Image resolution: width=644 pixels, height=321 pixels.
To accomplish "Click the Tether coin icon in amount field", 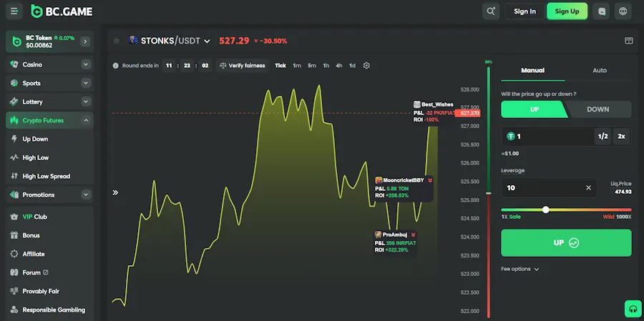I will [x=510, y=137].
